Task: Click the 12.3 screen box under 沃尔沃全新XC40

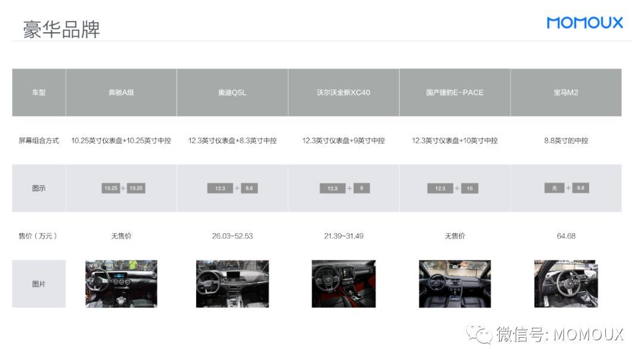Action: 332,188
